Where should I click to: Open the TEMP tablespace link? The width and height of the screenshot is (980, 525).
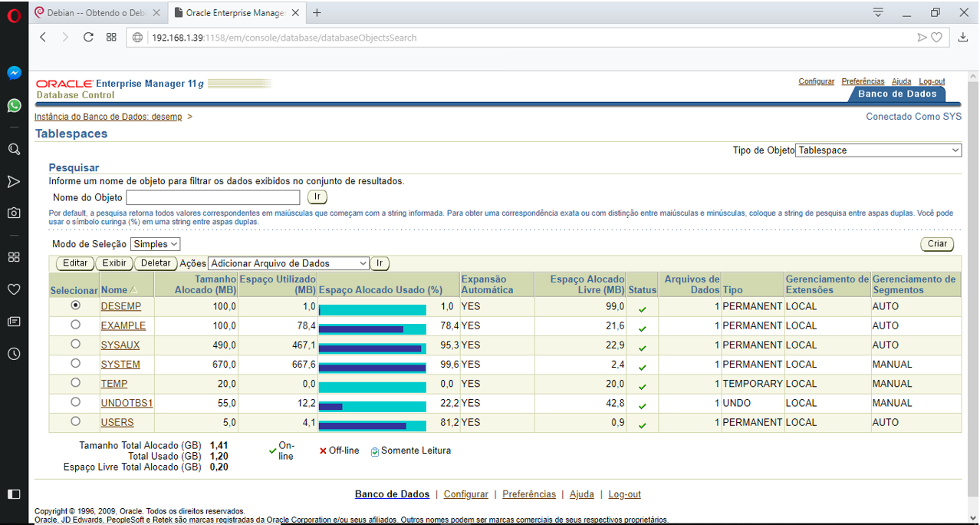tap(114, 383)
